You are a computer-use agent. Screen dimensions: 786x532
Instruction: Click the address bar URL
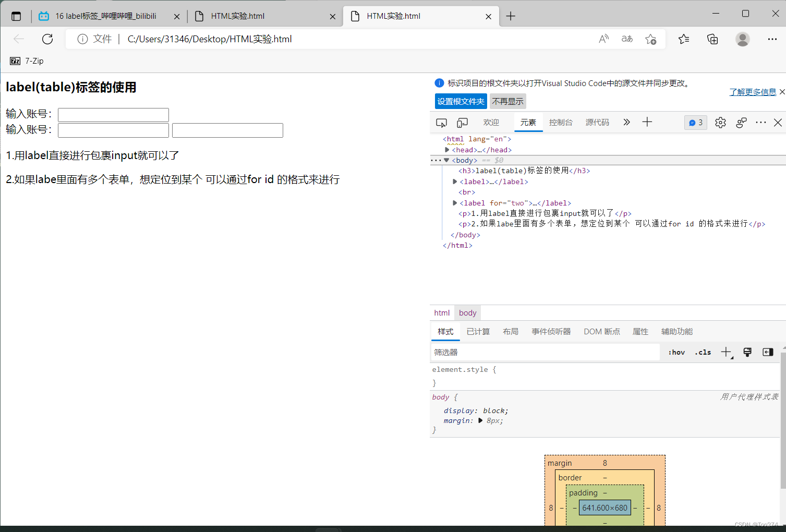coord(210,39)
